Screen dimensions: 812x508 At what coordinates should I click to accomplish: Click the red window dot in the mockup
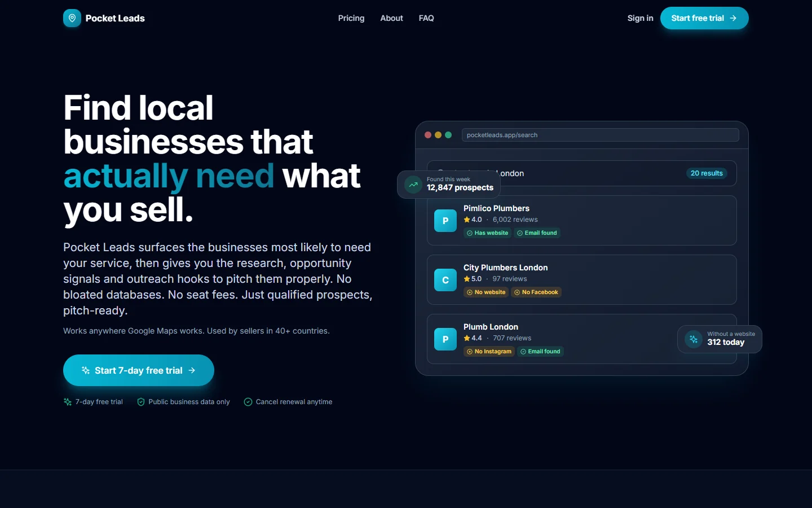pyautogui.click(x=428, y=135)
